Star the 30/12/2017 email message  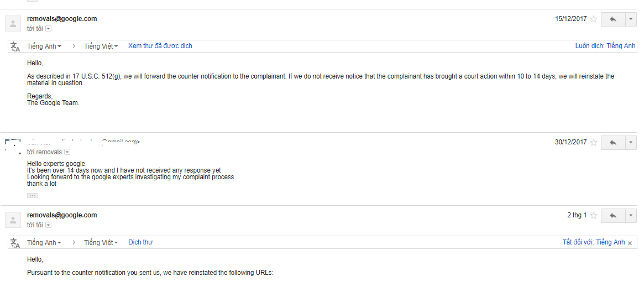coord(594,143)
